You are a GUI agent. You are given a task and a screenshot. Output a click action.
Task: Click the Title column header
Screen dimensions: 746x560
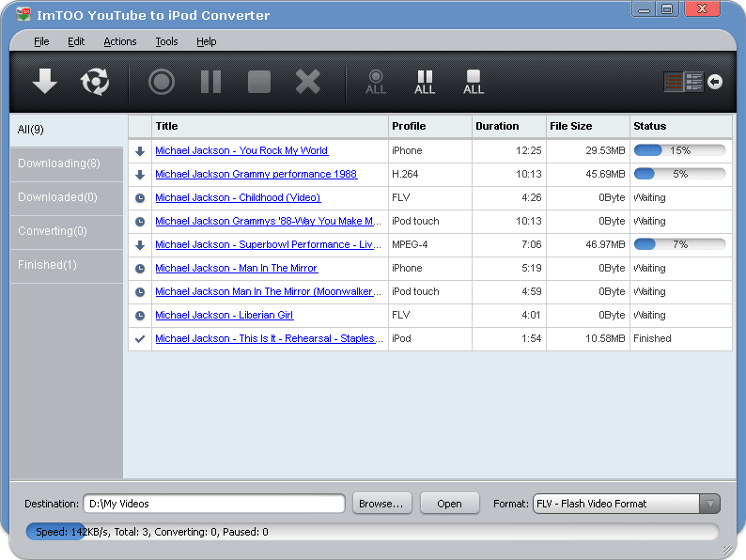(270, 127)
